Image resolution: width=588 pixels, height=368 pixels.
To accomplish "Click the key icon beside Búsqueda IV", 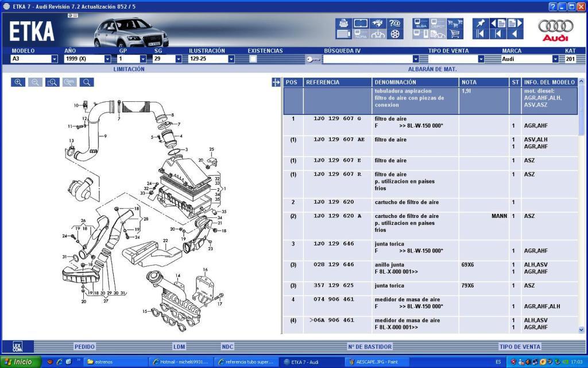I will (313, 59).
